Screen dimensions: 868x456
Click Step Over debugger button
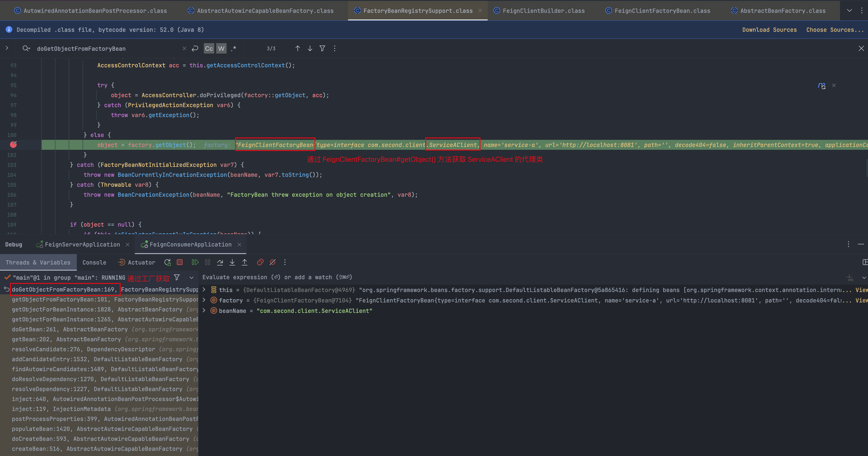220,262
